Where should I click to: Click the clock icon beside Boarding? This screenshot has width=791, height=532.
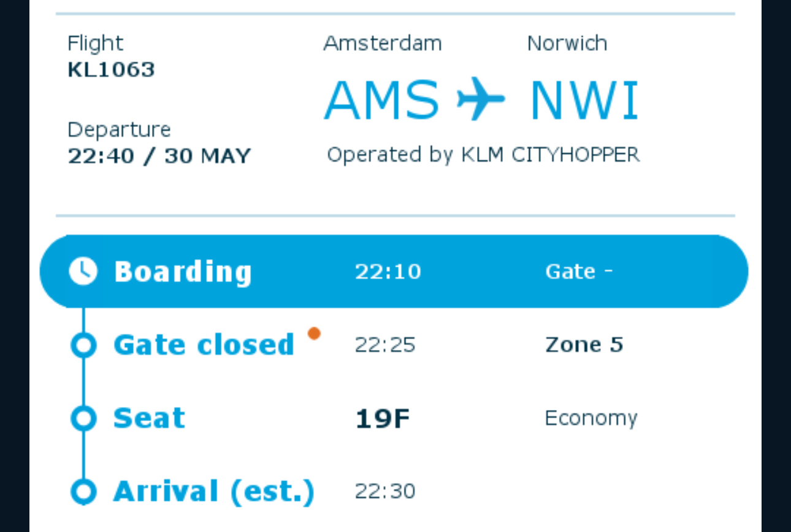83,271
